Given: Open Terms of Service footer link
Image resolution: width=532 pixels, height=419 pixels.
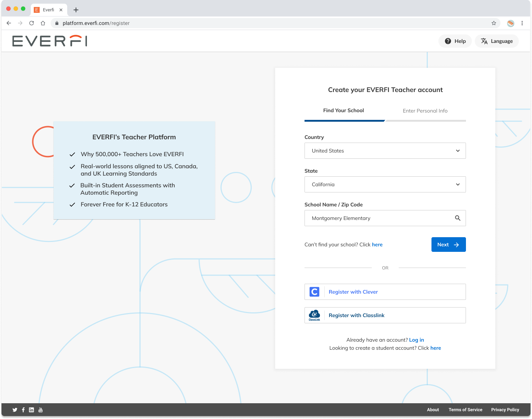Looking at the screenshot, I should 465,410.
